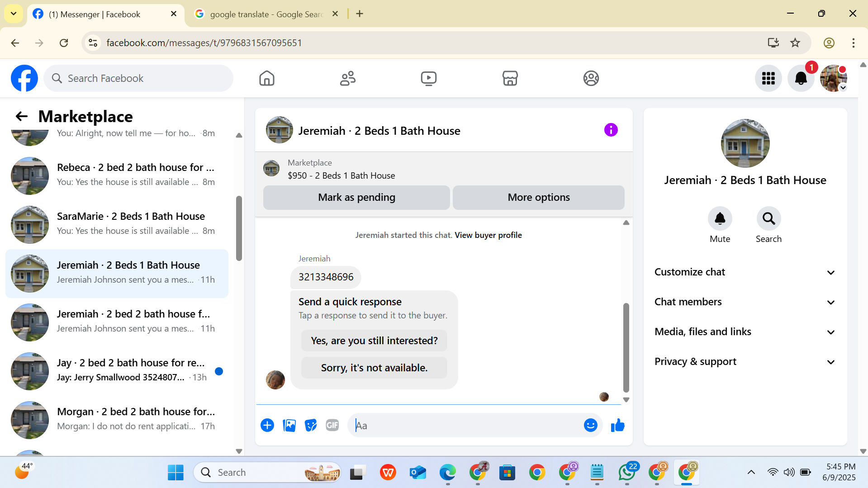Click the back arrow beside Marketplace heading
Screen dimensions: 868x488
[22, 116]
